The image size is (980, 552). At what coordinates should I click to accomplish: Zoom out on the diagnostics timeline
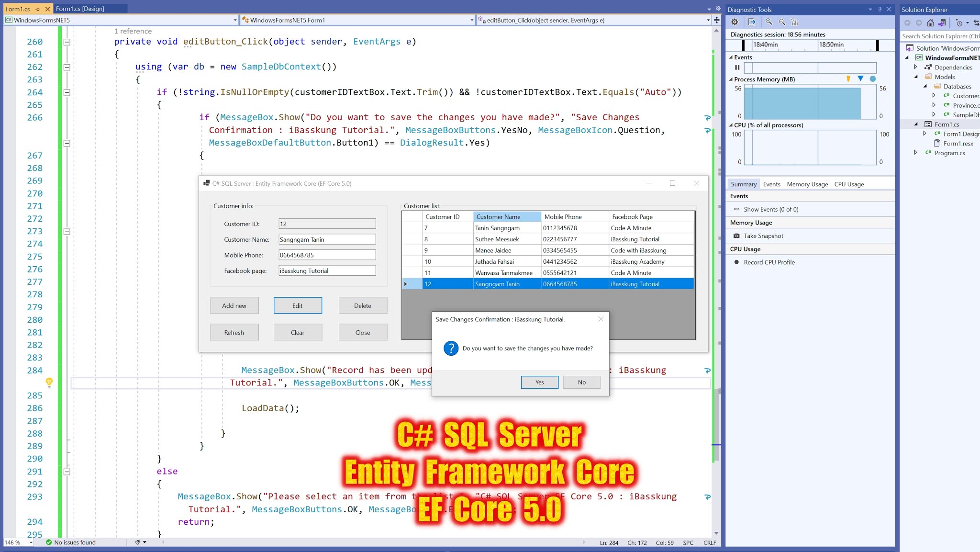coord(783,22)
